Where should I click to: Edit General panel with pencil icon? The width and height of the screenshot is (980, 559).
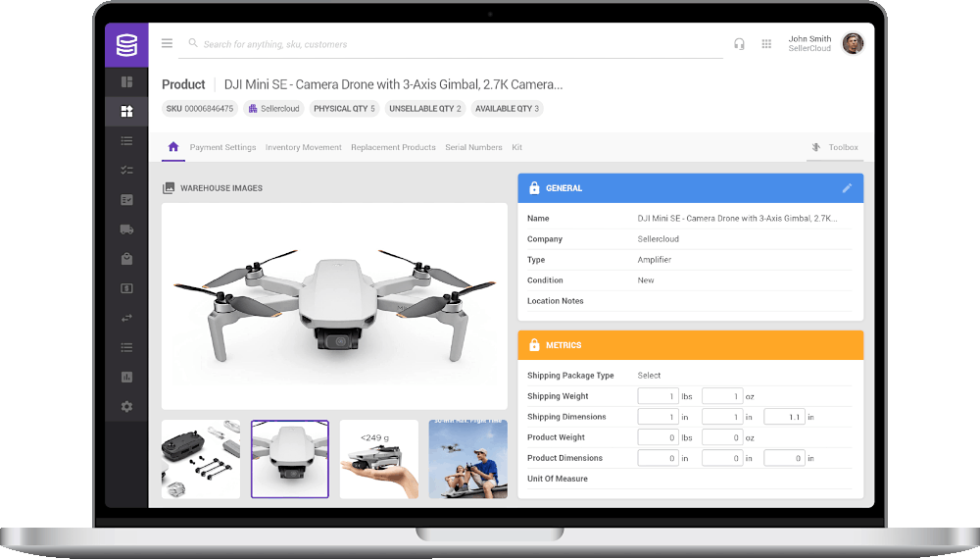(847, 188)
